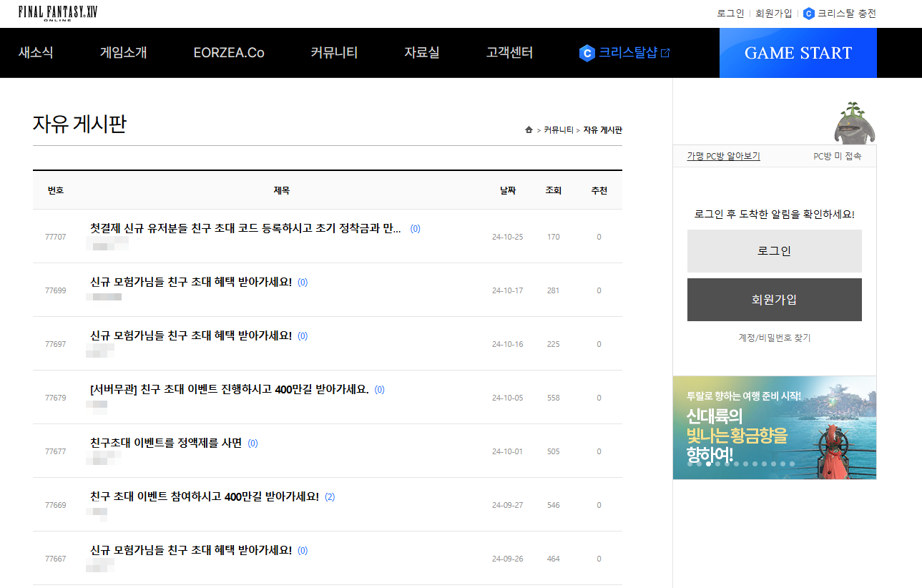Open post 77667 신규 모험가님들 친구 초대 혜택
The image size is (922, 588).
coord(191,550)
